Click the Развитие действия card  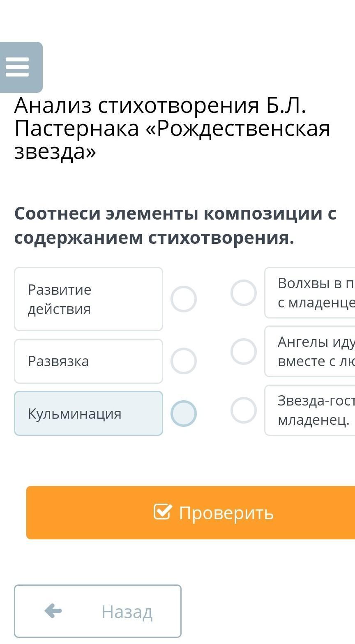point(88,299)
